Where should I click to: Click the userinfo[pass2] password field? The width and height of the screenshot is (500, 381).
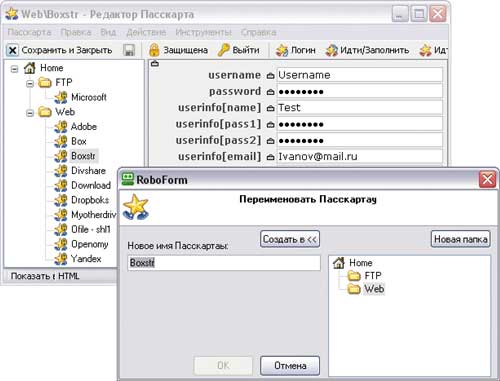[x=360, y=140]
